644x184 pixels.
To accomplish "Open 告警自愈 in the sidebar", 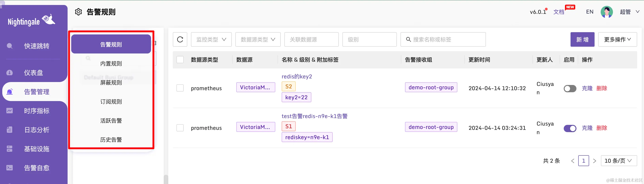I will pos(37,168).
